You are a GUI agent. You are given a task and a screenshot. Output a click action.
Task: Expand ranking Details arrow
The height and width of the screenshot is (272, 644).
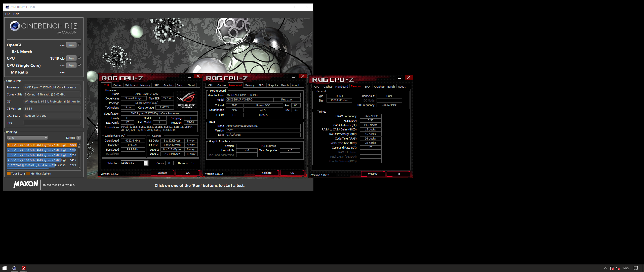79,138
